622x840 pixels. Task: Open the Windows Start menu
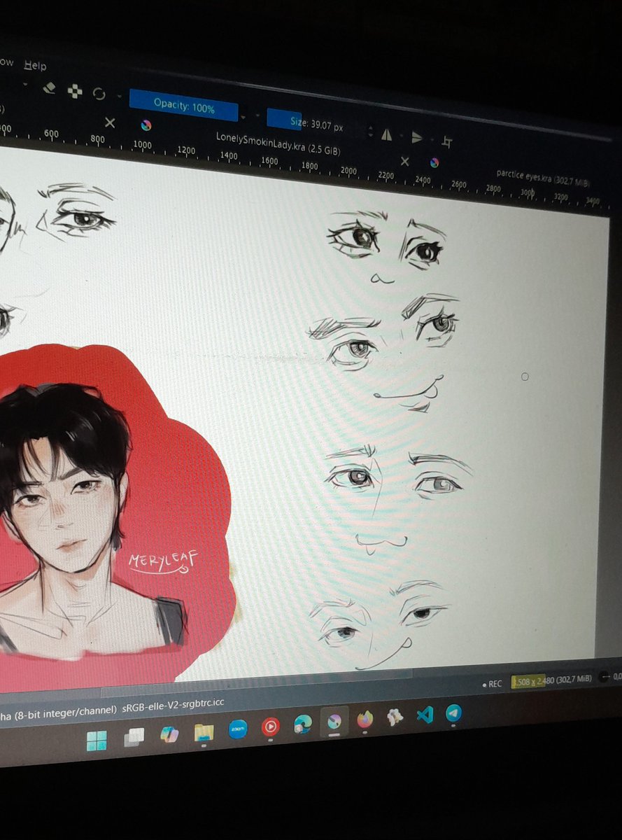pyautogui.click(x=97, y=740)
